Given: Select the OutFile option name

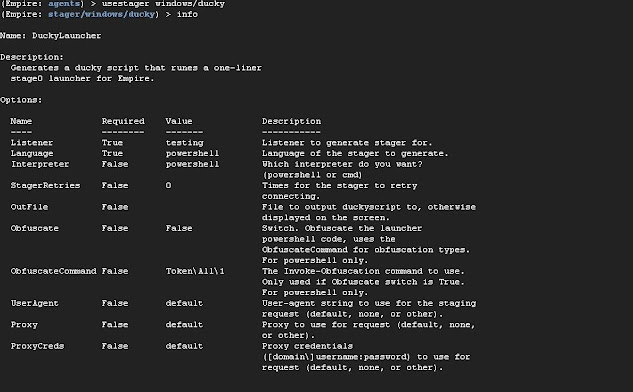Looking at the screenshot, I should click(29, 207).
